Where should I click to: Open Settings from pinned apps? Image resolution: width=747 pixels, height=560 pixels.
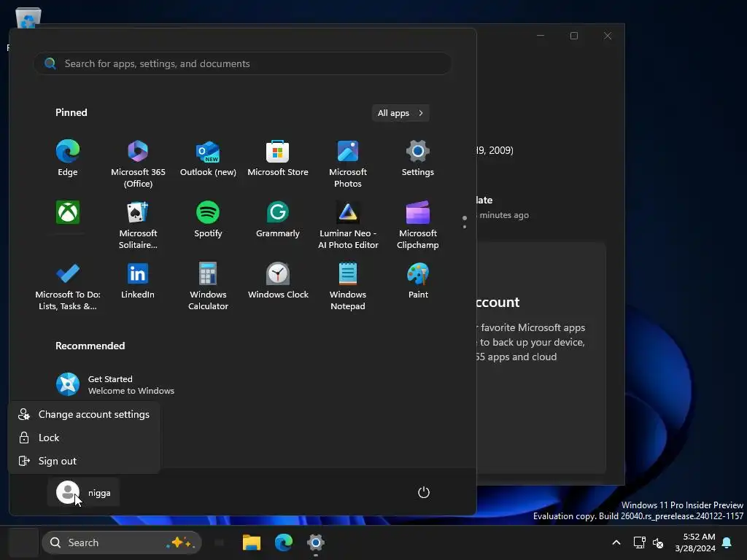coord(418,159)
